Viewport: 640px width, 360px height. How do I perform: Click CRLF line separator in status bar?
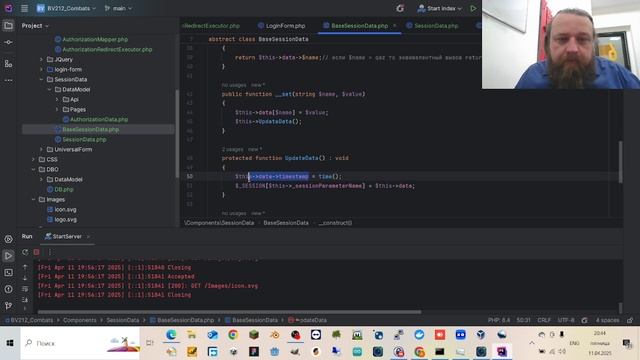click(544, 320)
